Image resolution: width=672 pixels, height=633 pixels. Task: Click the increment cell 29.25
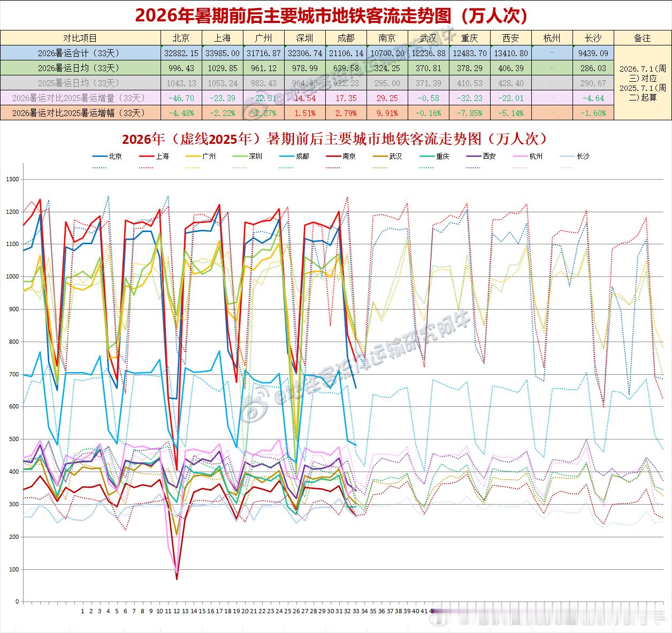pos(387,98)
